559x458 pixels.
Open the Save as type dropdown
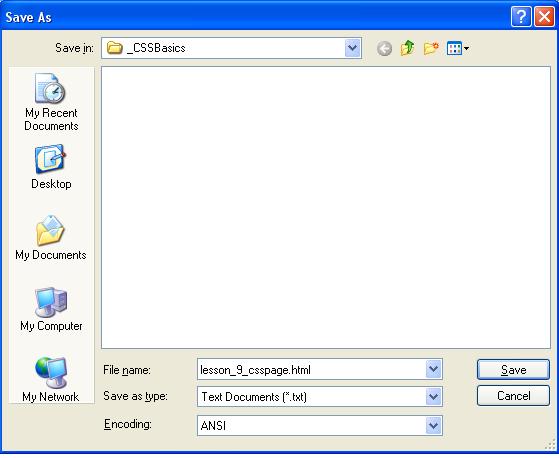pyautogui.click(x=434, y=397)
